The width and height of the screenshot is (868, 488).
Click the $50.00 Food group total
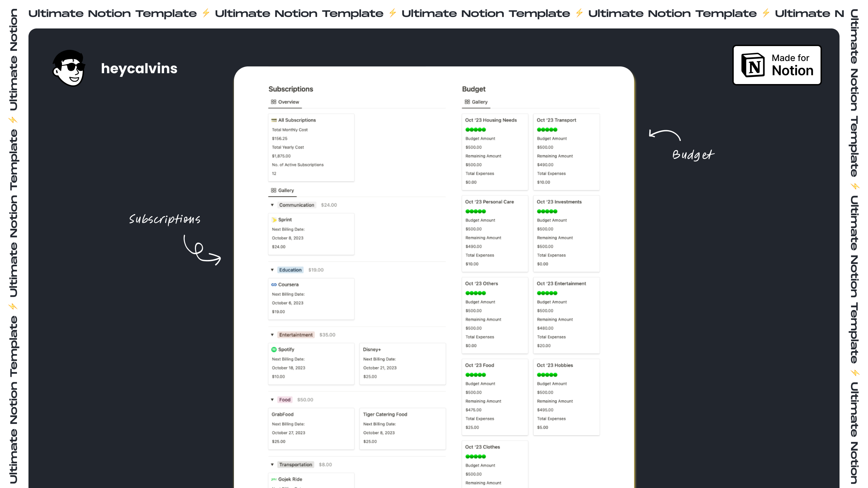pyautogui.click(x=305, y=400)
